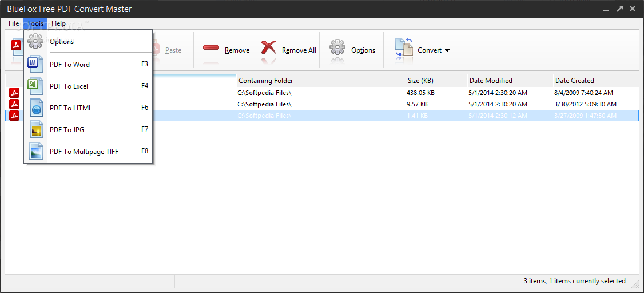The width and height of the screenshot is (644, 293).
Task: Click the Remove All button label
Action: click(299, 50)
